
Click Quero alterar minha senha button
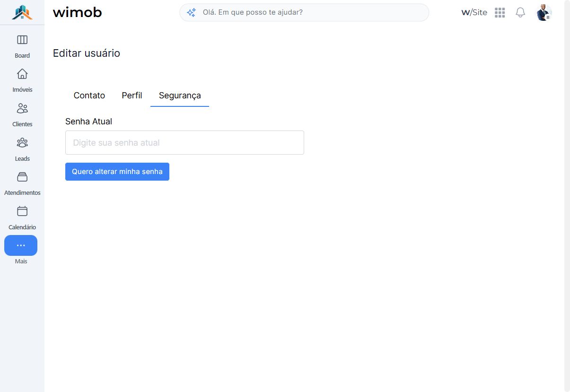pyautogui.click(x=117, y=172)
